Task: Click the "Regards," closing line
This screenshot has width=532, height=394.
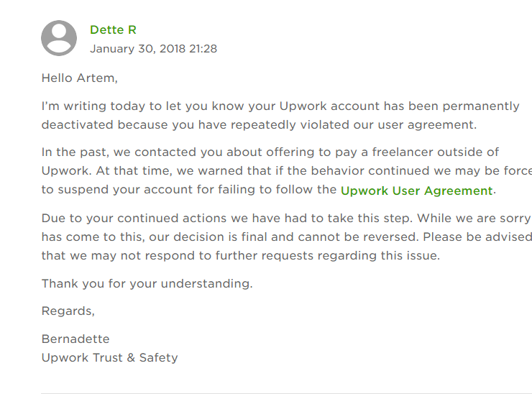Action: (x=68, y=311)
